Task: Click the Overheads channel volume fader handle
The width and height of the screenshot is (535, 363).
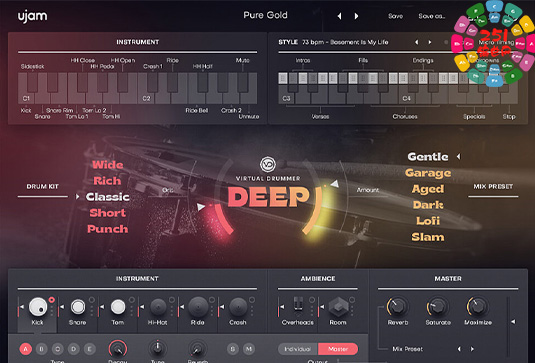Action: (282, 307)
